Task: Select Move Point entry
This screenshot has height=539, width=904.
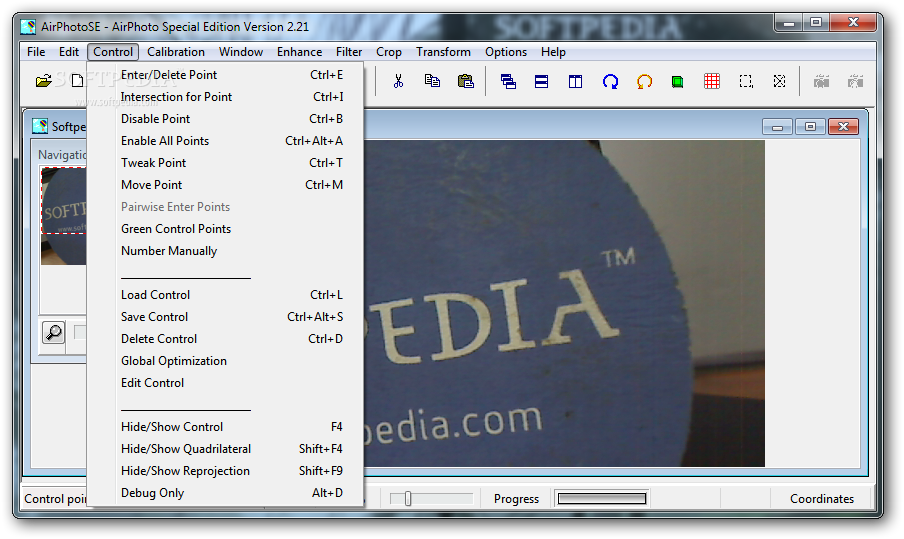Action: (x=226, y=184)
